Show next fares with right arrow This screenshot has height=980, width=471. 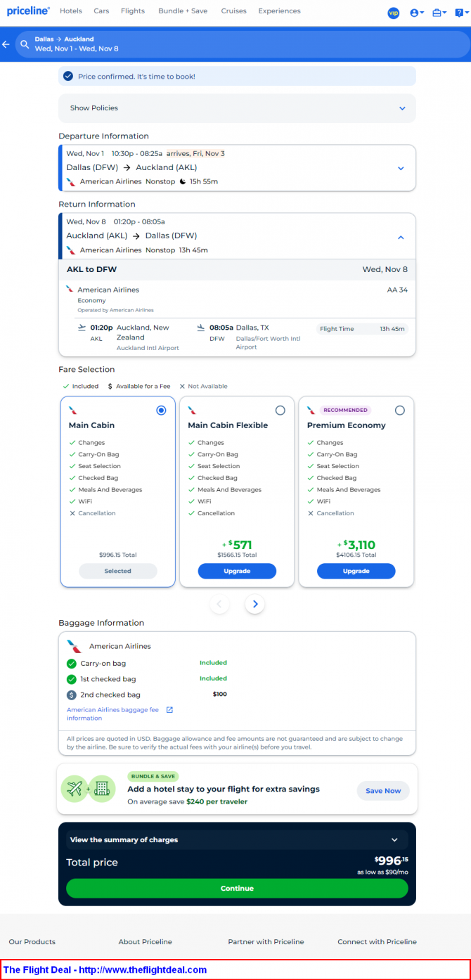(x=255, y=604)
